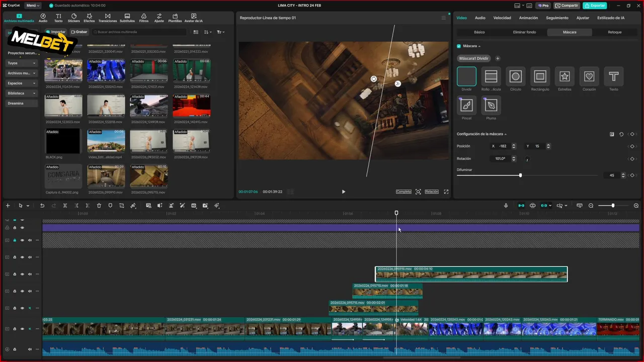Viewport: 644px width, 362px height.
Task: Choose the Rollo de película mask
Action: tap(491, 76)
